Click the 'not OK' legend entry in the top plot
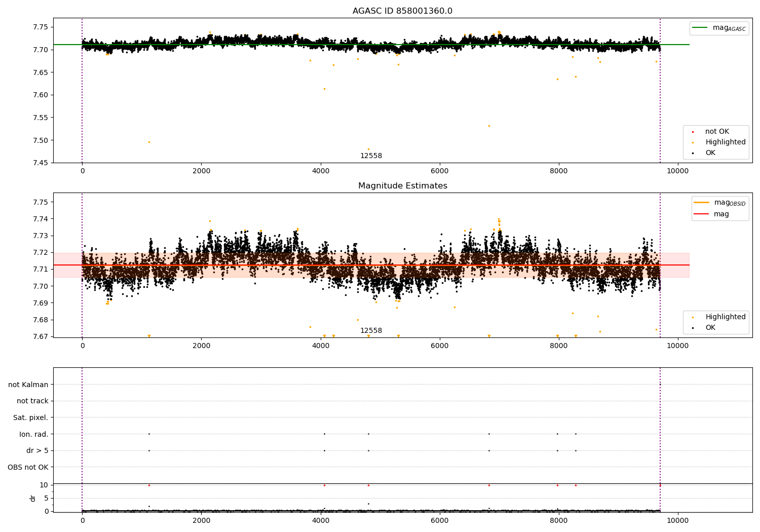This screenshot has height=532, width=760. click(717, 132)
